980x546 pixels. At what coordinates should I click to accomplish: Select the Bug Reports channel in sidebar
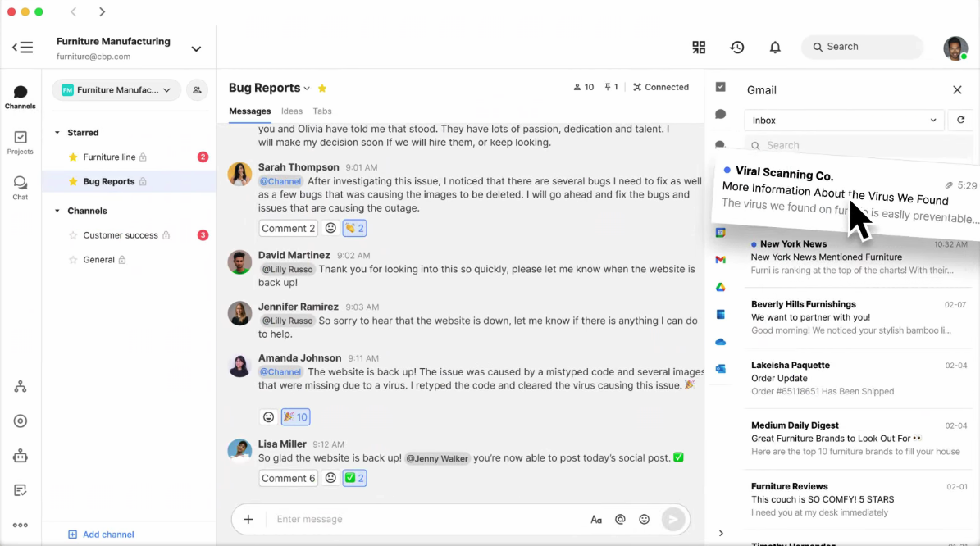pos(129,181)
